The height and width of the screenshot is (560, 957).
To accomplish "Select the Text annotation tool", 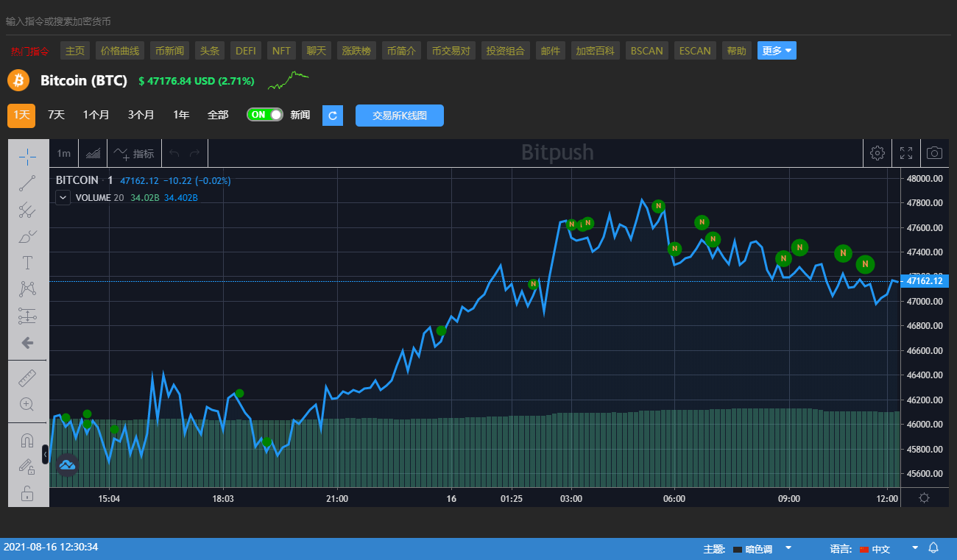I will [x=27, y=263].
